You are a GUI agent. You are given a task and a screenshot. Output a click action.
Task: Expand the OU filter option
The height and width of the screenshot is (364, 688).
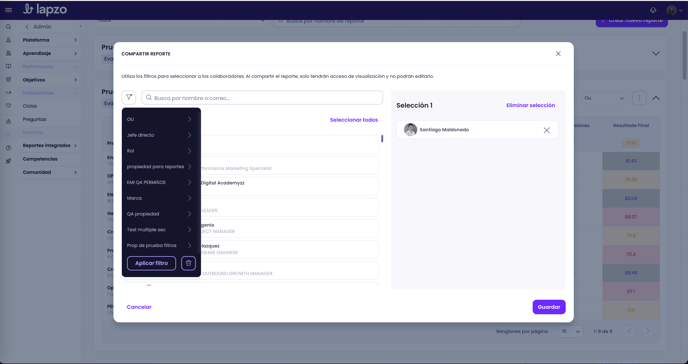161,119
